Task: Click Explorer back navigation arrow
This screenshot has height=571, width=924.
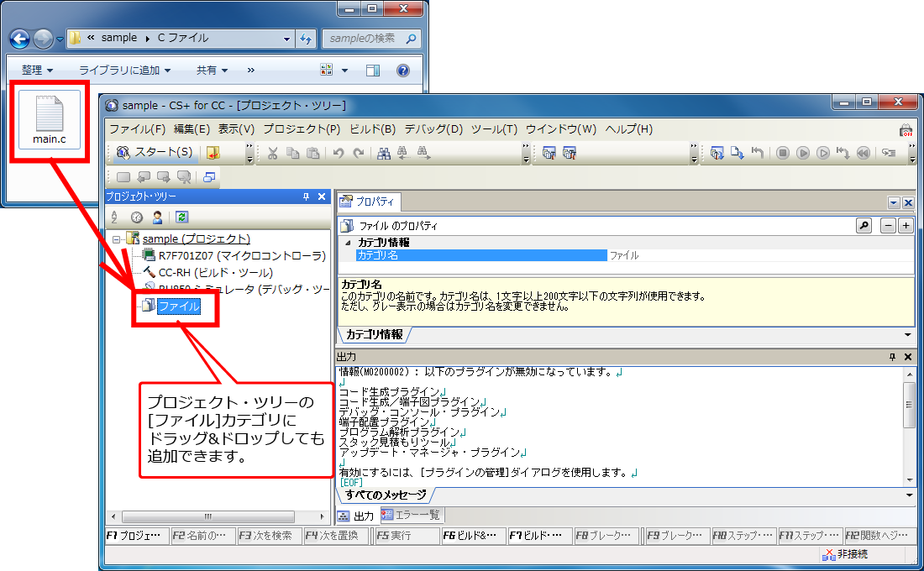Action: pos(19,39)
